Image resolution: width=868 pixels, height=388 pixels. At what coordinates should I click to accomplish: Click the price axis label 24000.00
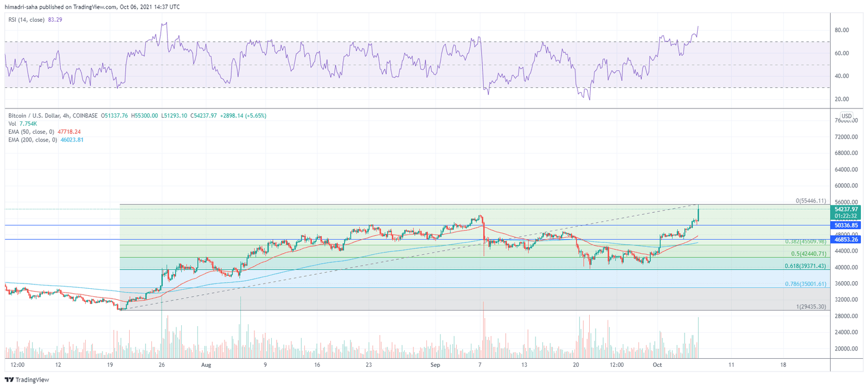tap(846, 332)
